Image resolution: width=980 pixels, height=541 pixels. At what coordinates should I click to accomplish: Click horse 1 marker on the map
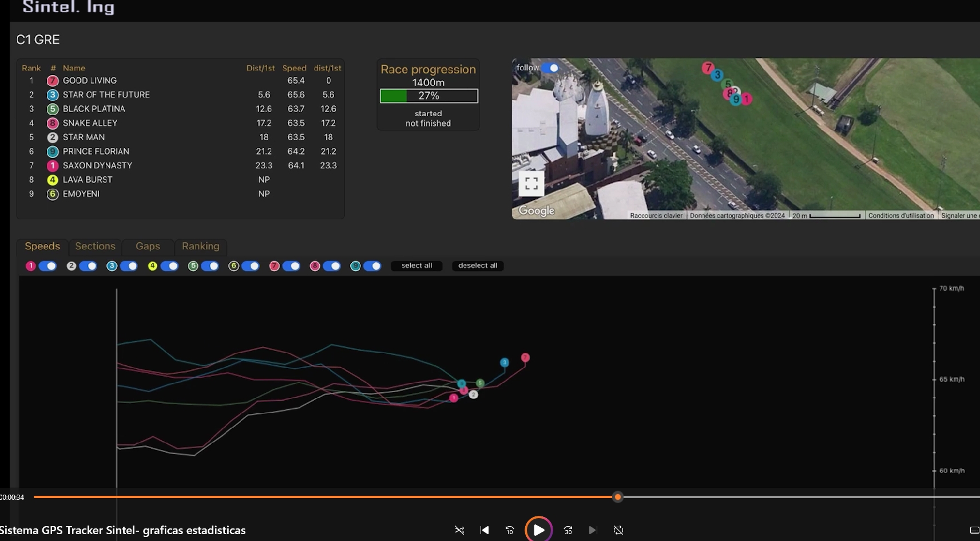click(x=746, y=99)
